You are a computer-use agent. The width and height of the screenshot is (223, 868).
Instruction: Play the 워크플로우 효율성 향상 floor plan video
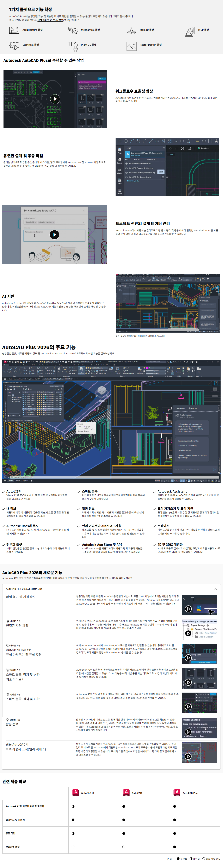(x=55, y=99)
